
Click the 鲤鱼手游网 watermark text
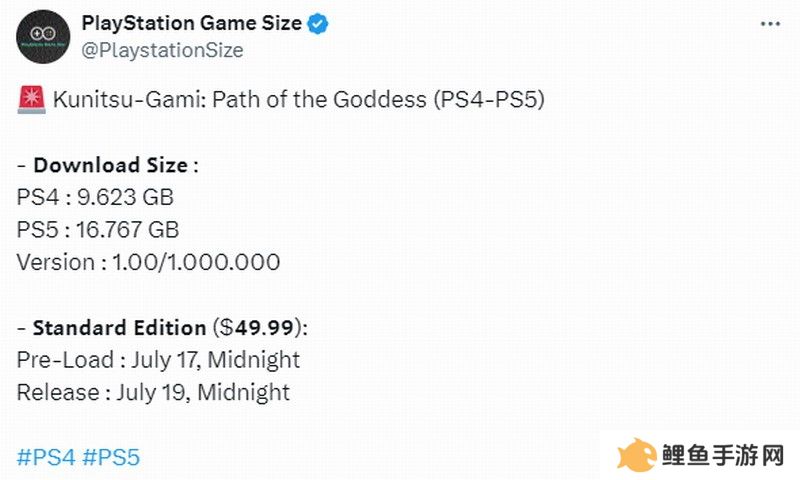723,456
